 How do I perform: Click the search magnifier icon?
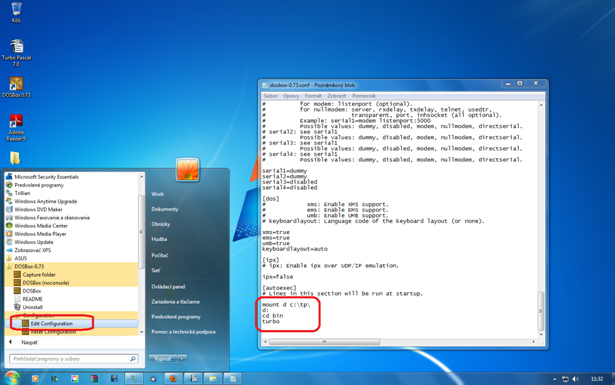click(133, 359)
